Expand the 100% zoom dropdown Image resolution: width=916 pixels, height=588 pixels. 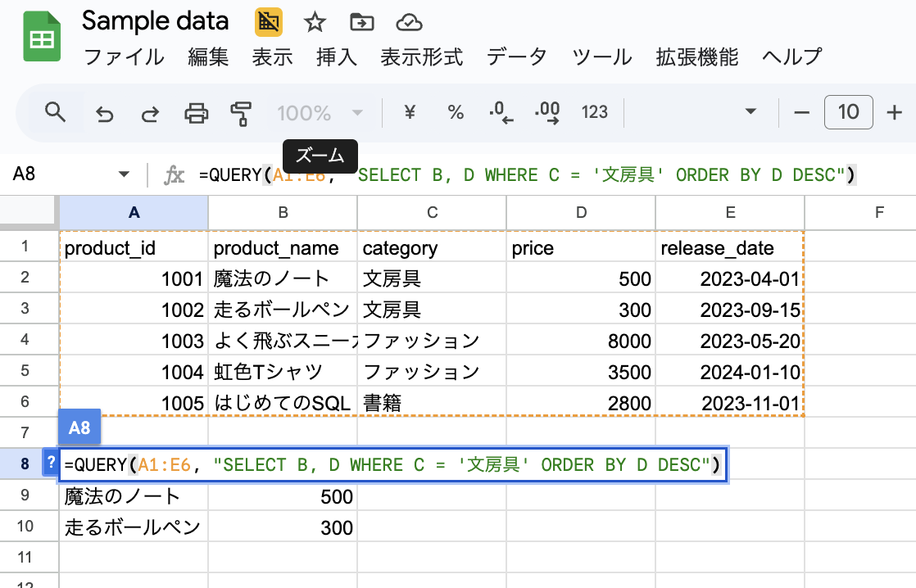(356, 113)
